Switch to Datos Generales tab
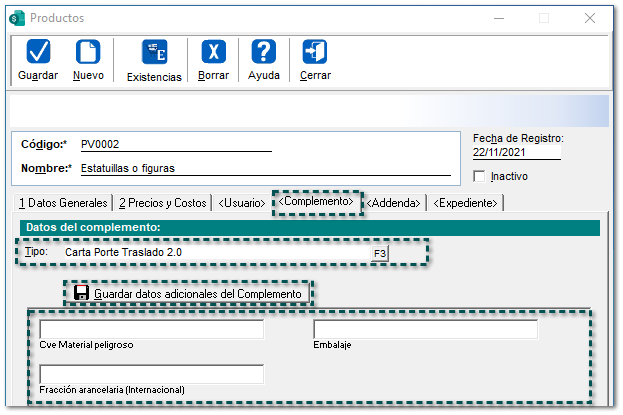 [62, 203]
